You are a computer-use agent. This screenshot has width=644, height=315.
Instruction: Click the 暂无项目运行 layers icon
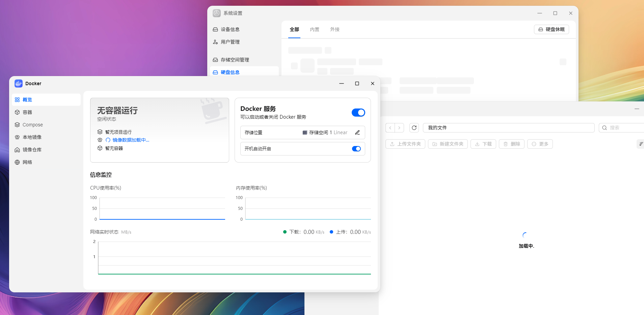(100, 132)
